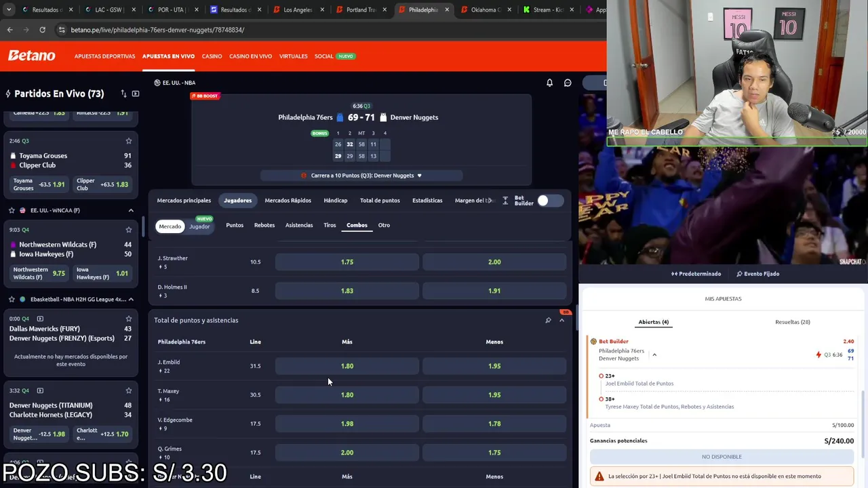The height and width of the screenshot is (488, 868).
Task: Click the layout icon beside Partidos En Vivo
Action: 136,94
